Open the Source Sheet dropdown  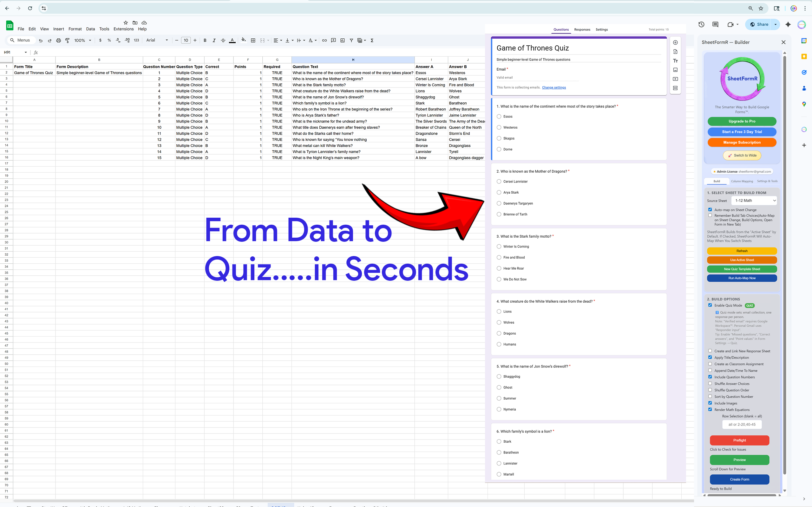tap(754, 201)
